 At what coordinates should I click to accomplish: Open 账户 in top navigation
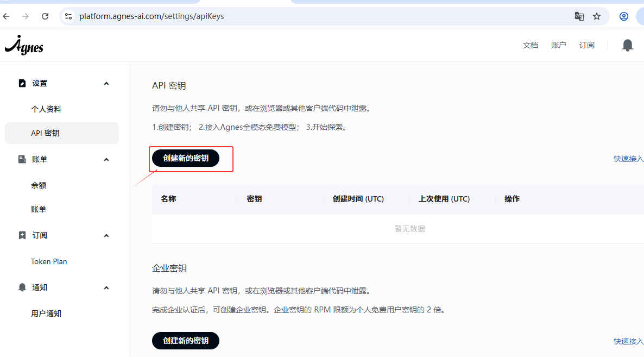coord(558,45)
